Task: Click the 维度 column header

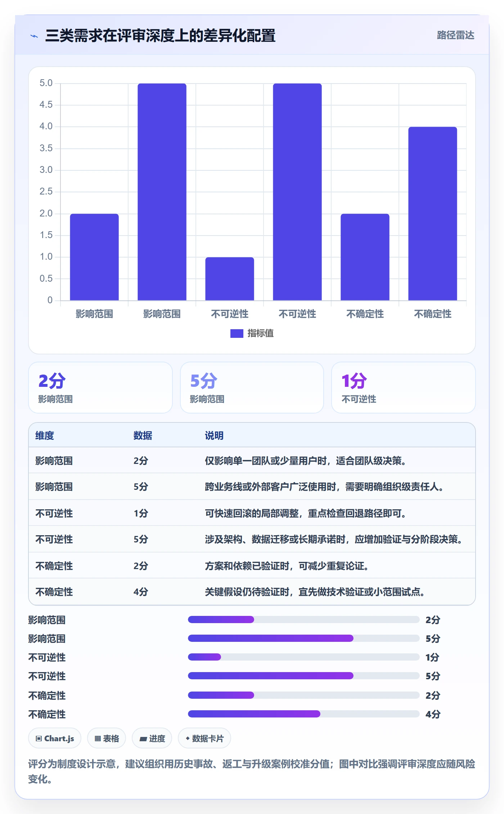Action: coord(45,435)
